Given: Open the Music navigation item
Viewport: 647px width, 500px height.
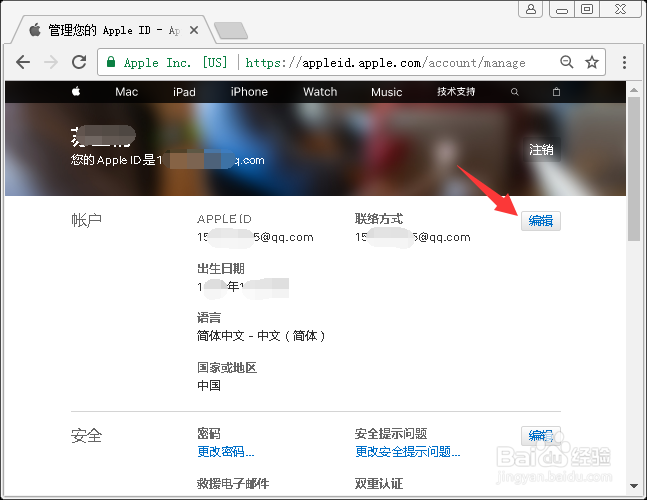Looking at the screenshot, I should [387, 92].
